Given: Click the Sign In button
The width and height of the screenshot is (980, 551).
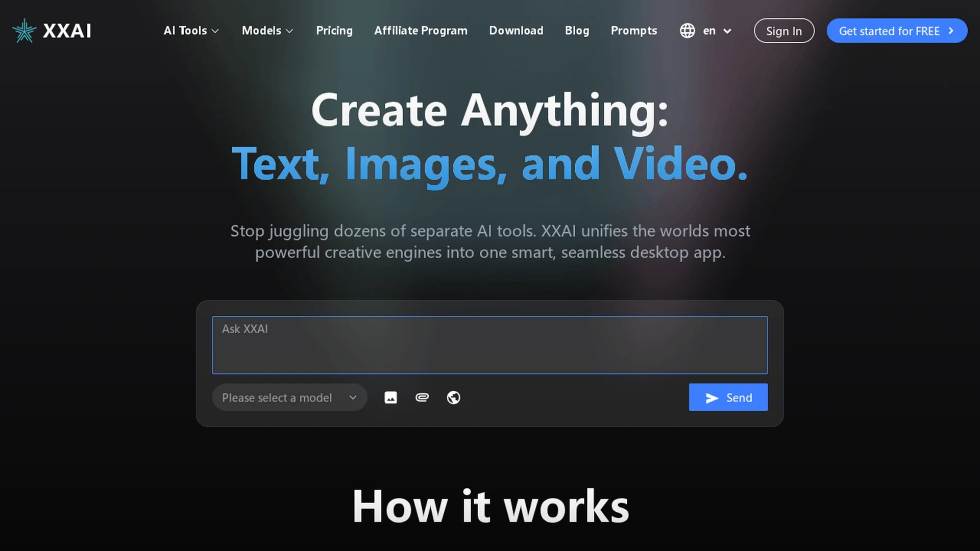Looking at the screenshot, I should coord(784,31).
